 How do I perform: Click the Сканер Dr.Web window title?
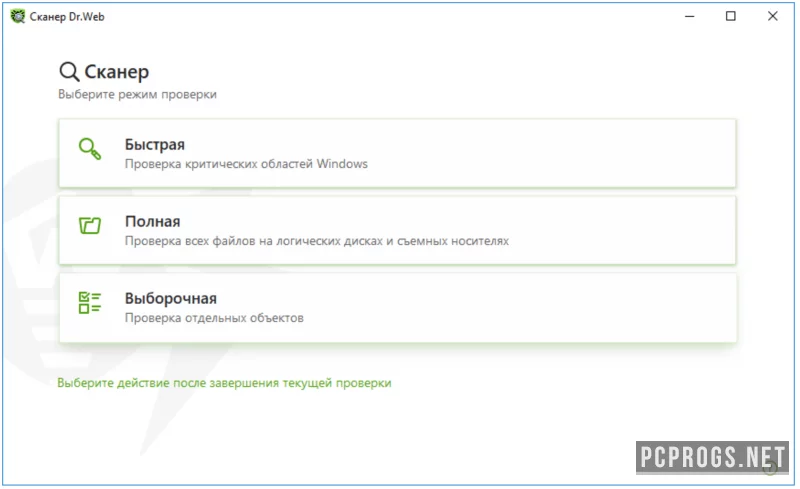click(x=67, y=17)
